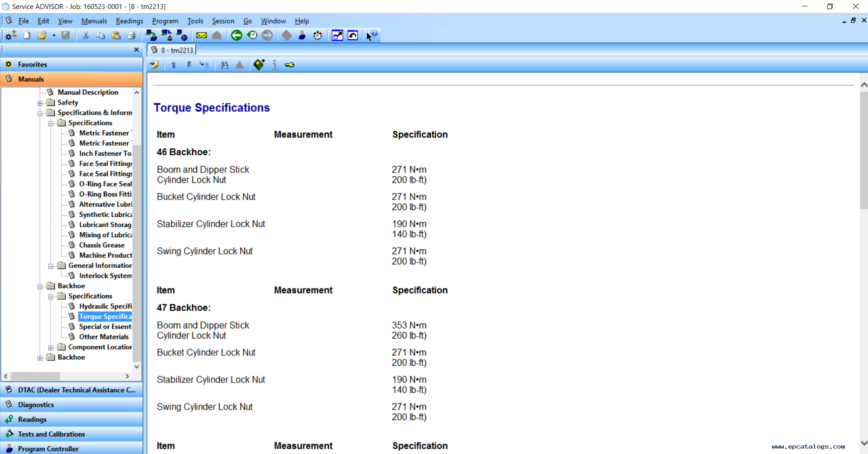This screenshot has width=868, height=454.
Task: Expand the Component Location folder
Action: coord(51,348)
